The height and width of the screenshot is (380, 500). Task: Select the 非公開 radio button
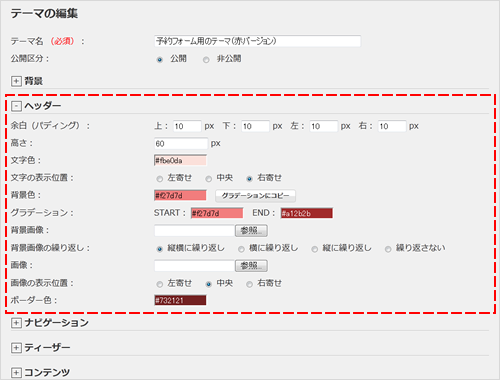tap(206, 60)
